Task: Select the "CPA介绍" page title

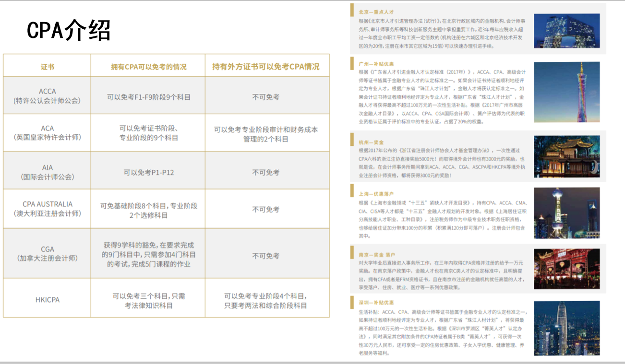Action: point(70,29)
